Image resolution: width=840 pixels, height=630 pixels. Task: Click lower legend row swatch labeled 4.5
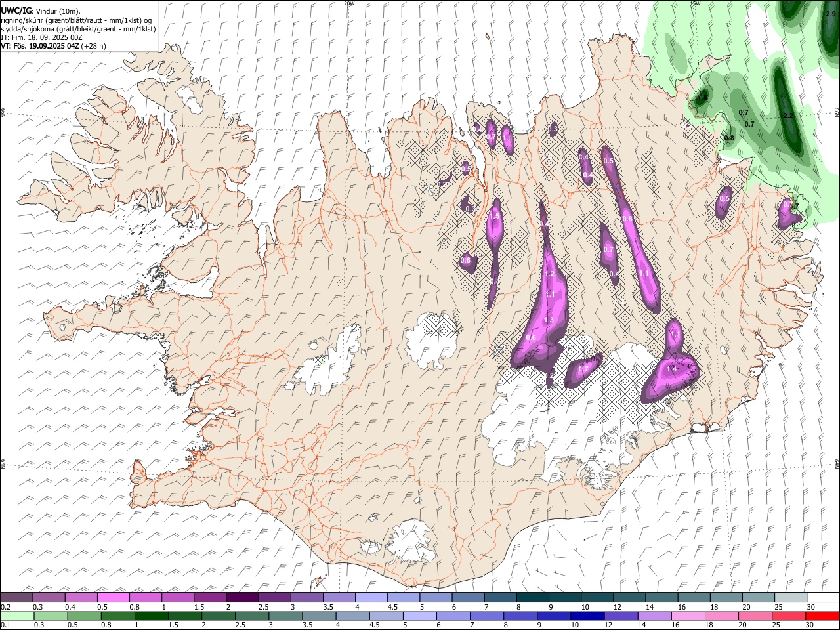387,616
